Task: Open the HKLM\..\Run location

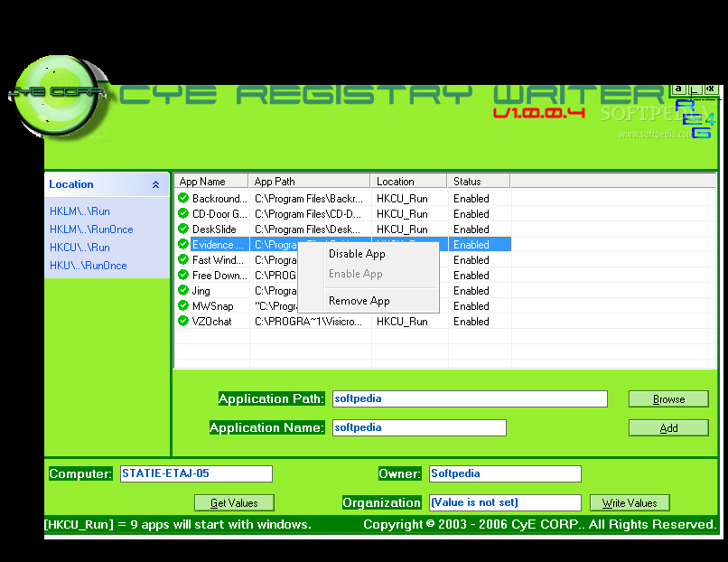Action: coord(79,211)
